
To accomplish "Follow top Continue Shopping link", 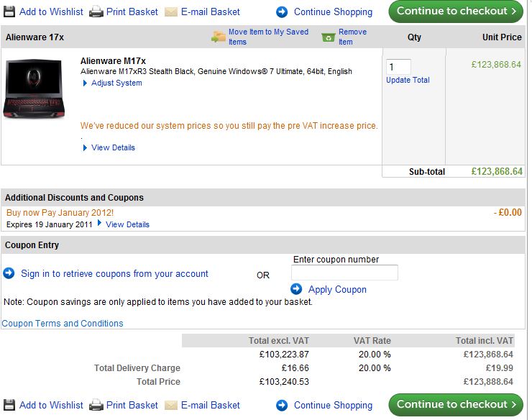I will 333,12.
